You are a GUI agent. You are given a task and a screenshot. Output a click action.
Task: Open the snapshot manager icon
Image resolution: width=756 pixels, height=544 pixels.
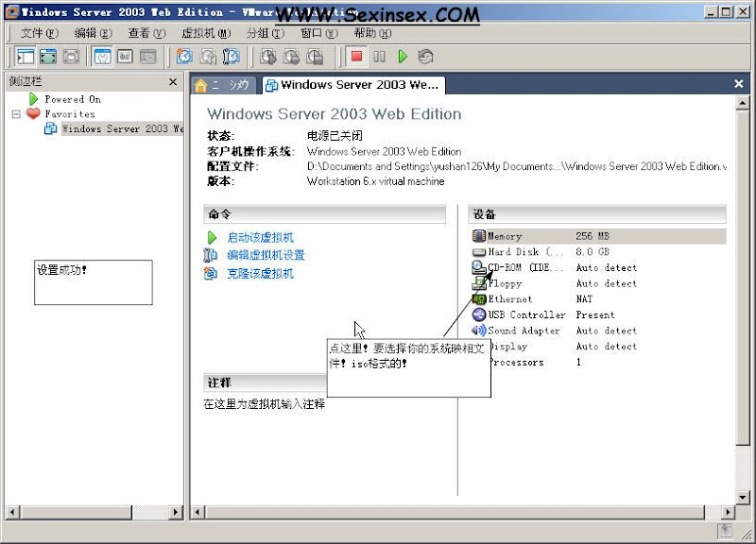pyautogui.click(x=232, y=57)
